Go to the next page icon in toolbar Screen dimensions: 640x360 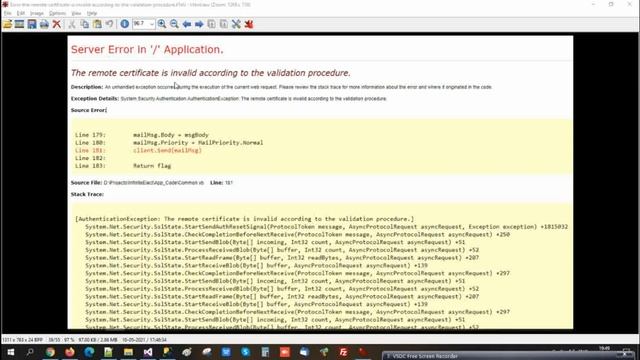pyautogui.click(x=224, y=24)
